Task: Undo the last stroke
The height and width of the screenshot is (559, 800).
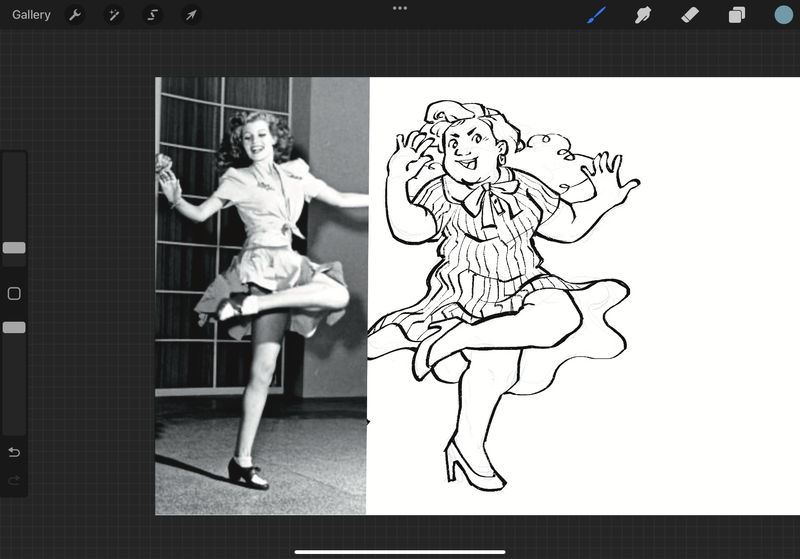Action: (x=14, y=452)
